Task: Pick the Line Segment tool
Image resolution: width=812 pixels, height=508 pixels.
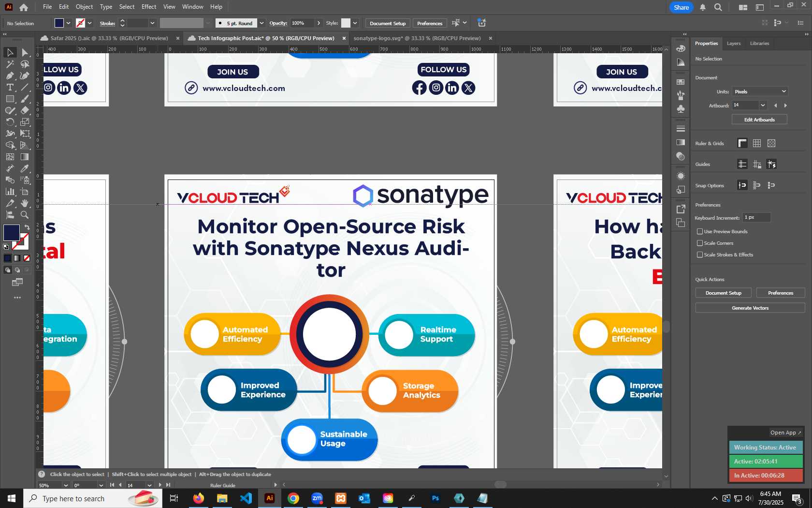Action: click(x=25, y=87)
